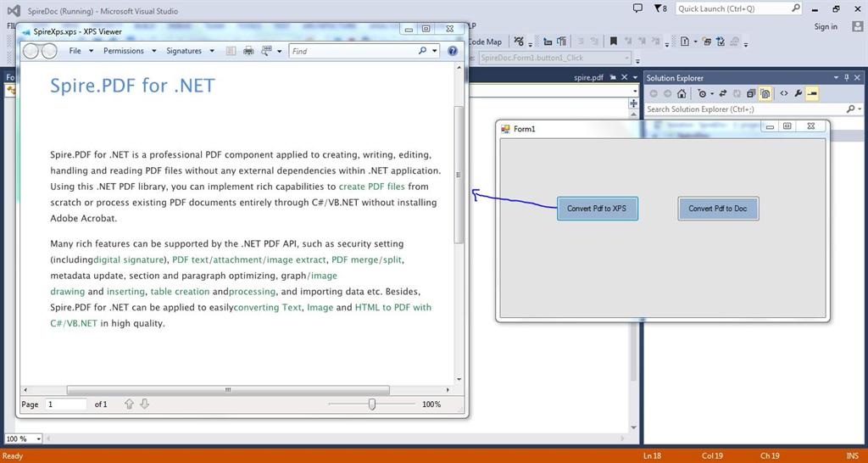Click 'Ready' text in the status bar

(13, 456)
